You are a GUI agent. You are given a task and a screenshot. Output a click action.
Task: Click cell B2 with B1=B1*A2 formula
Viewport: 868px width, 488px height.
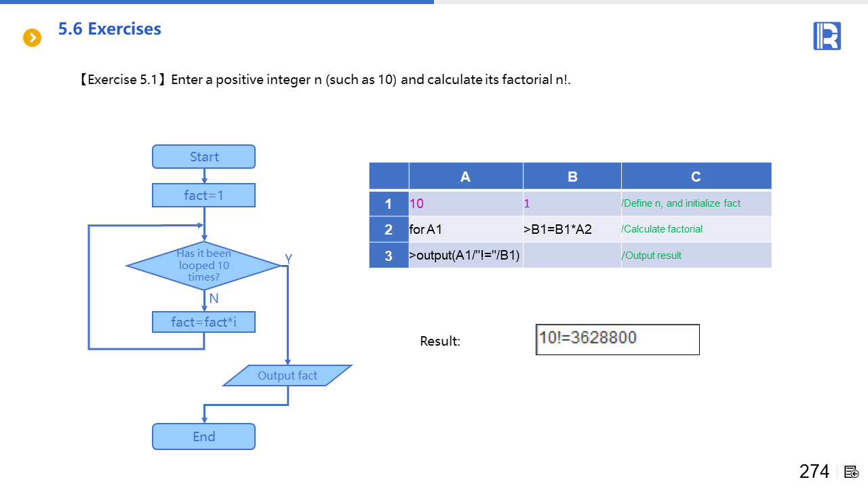(x=572, y=229)
